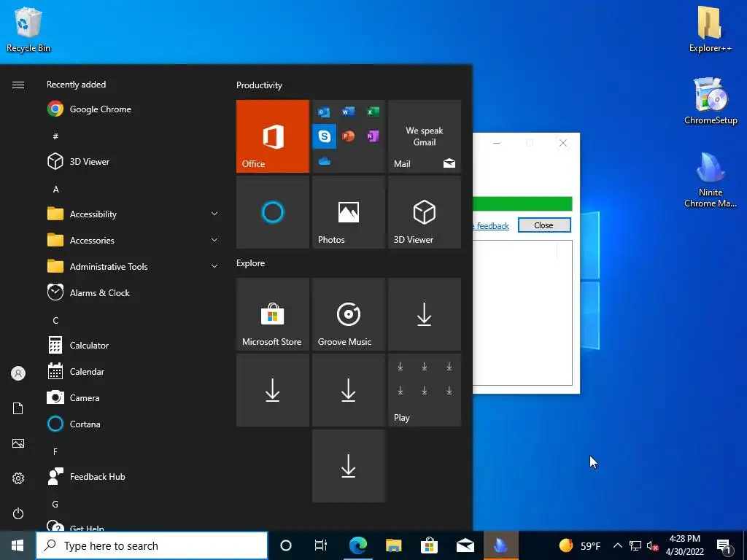This screenshot has height=560, width=747.
Task: Open the Microsoft Store tile
Action: (x=273, y=314)
